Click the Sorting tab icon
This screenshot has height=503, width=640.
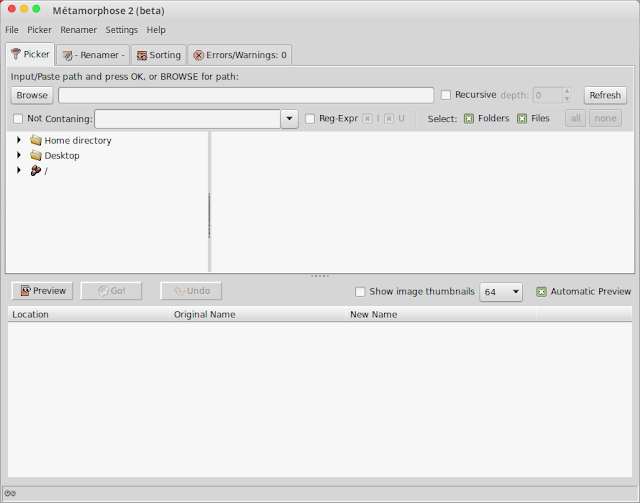pos(142,56)
